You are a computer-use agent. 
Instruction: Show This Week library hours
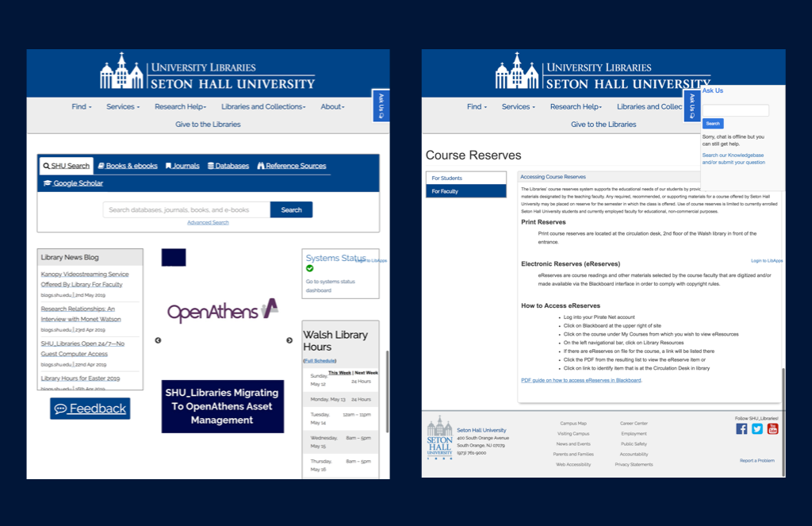[x=339, y=373]
